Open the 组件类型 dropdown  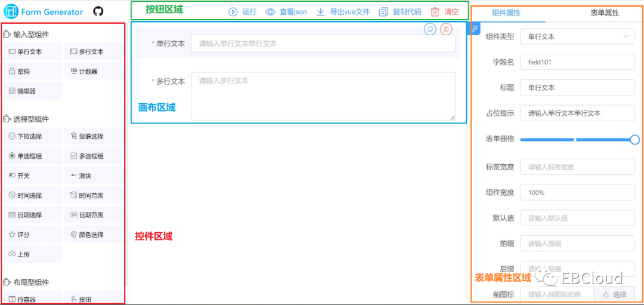click(x=577, y=36)
